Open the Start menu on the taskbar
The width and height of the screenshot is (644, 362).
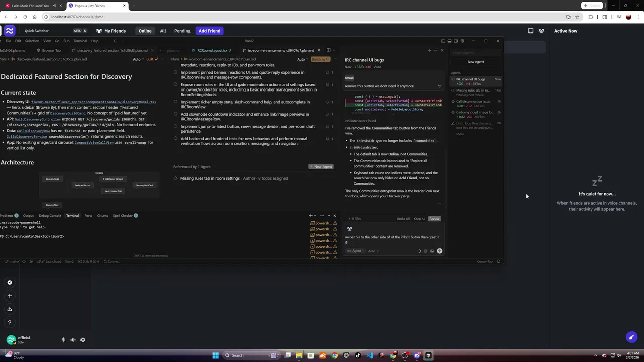pyautogui.click(x=215, y=355)
